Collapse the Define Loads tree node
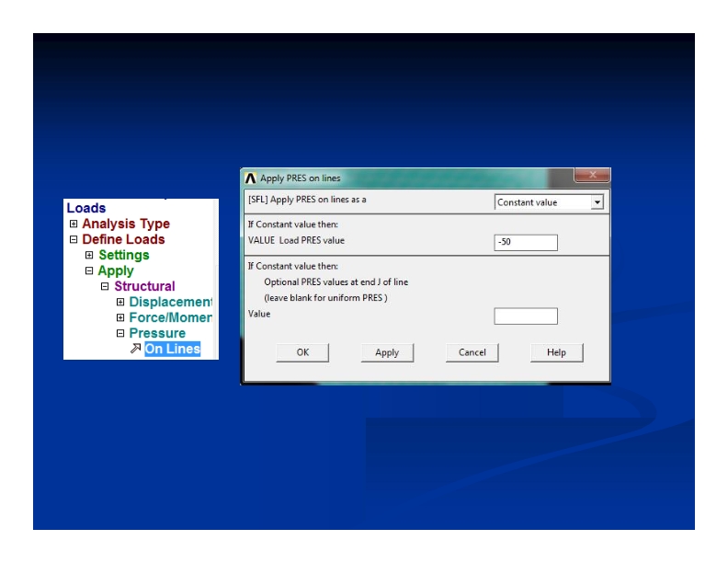728x563 pixels. click(x=74, y=239)
